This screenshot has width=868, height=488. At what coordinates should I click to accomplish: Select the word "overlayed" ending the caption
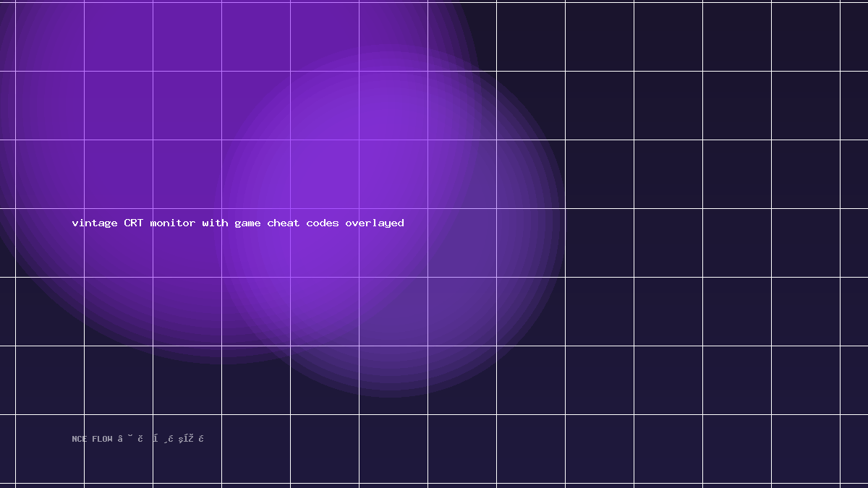[x=375, y=223]
